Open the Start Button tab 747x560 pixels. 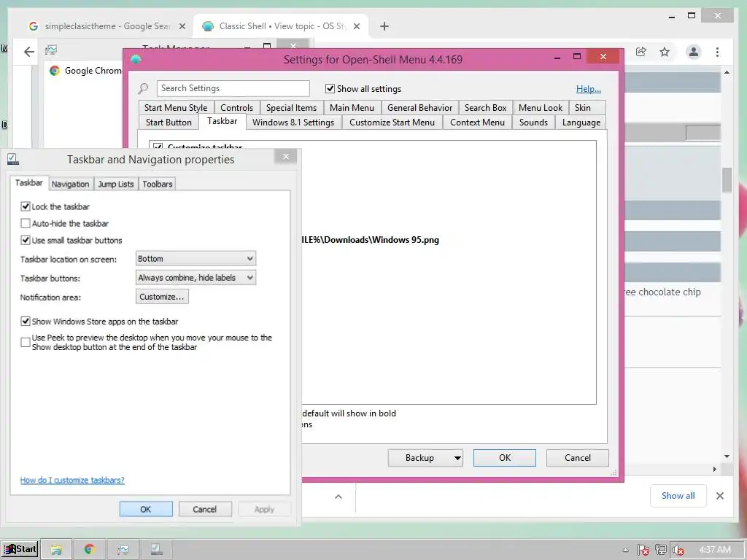tap(169, 122)
